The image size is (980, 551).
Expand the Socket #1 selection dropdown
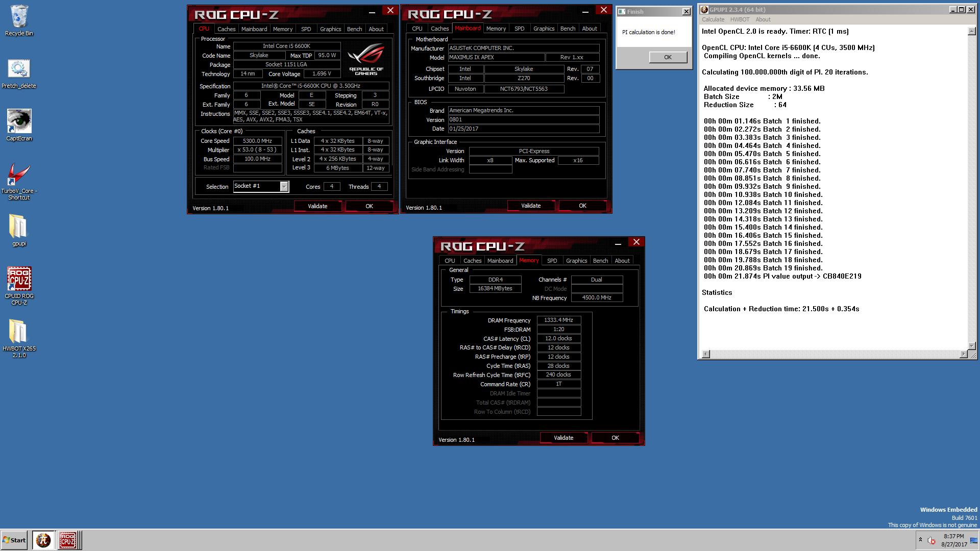284,187
